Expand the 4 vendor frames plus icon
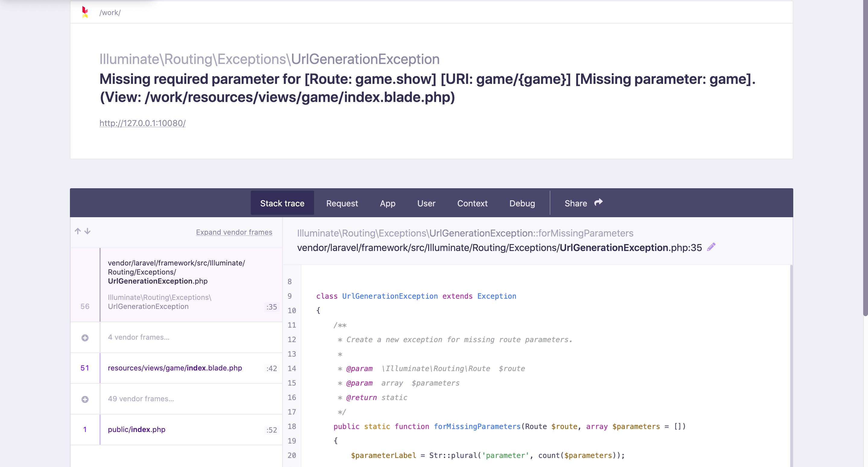868x467 pixels. click(85, 338)
